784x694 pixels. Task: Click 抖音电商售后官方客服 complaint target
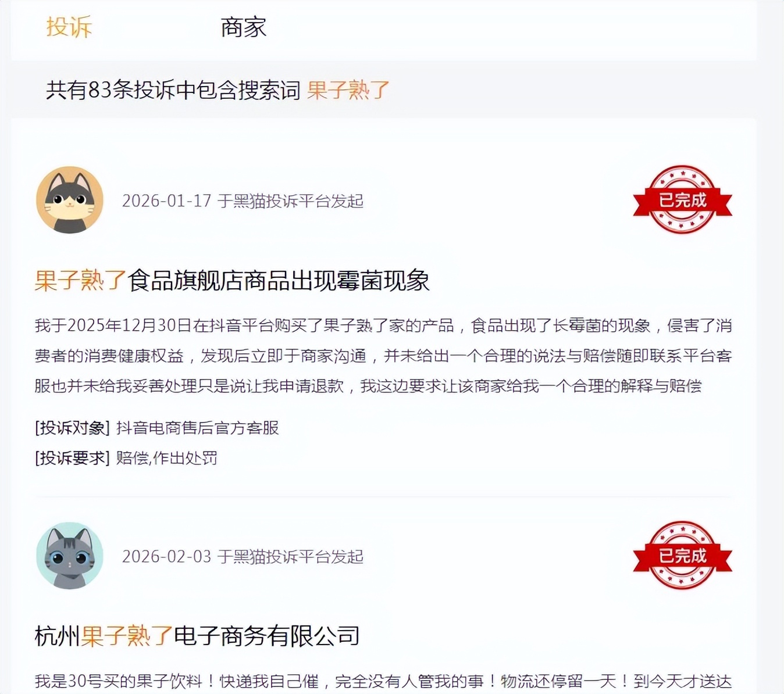[x=198, y=428]
